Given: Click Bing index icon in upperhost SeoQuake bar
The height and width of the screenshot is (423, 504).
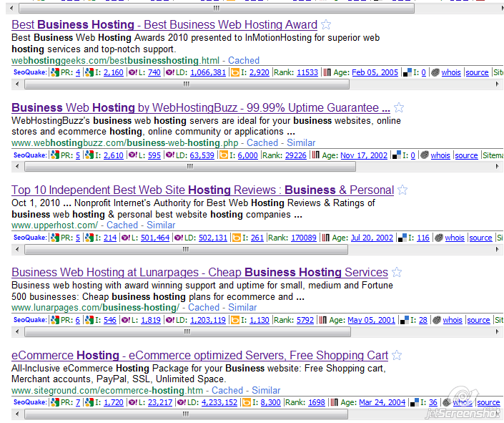Looking at the screenshot, I should tap(237, 238).
